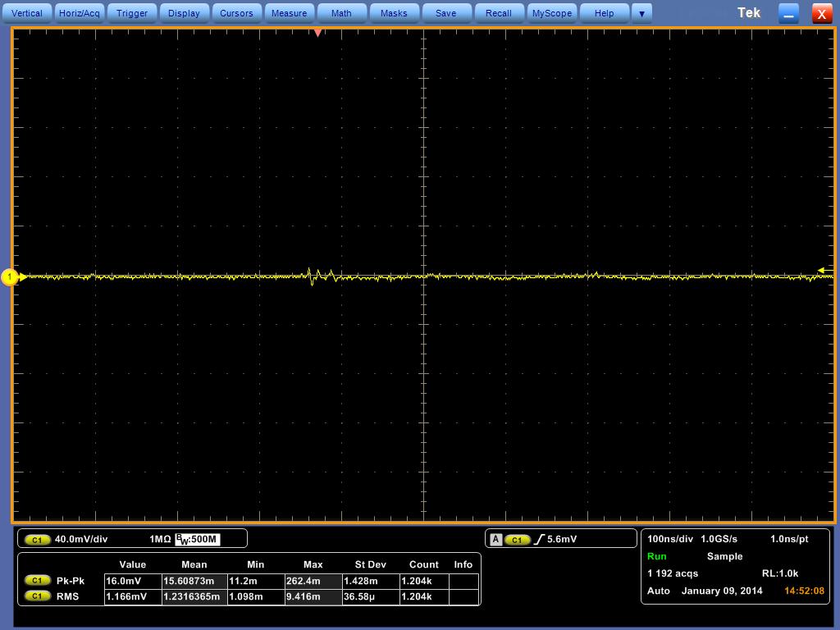Open the Horiz/Acq menu

(x=80, y=13)
